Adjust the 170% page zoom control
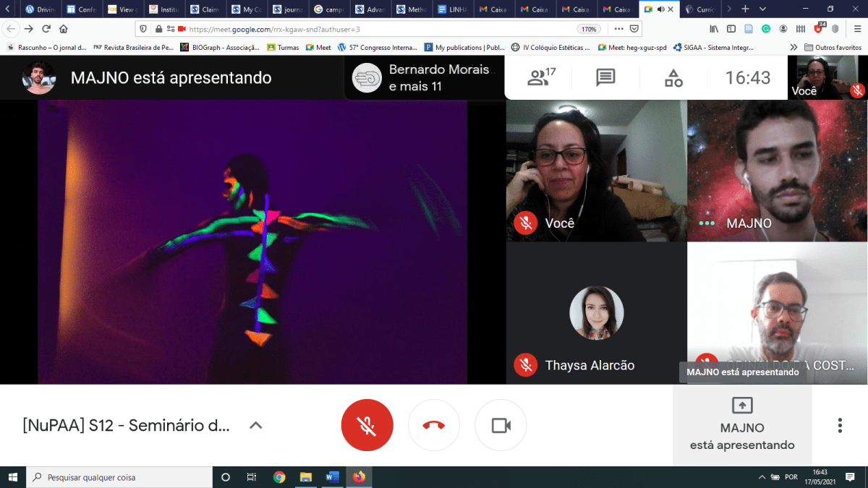868x488 pixels. coord(588,30)
